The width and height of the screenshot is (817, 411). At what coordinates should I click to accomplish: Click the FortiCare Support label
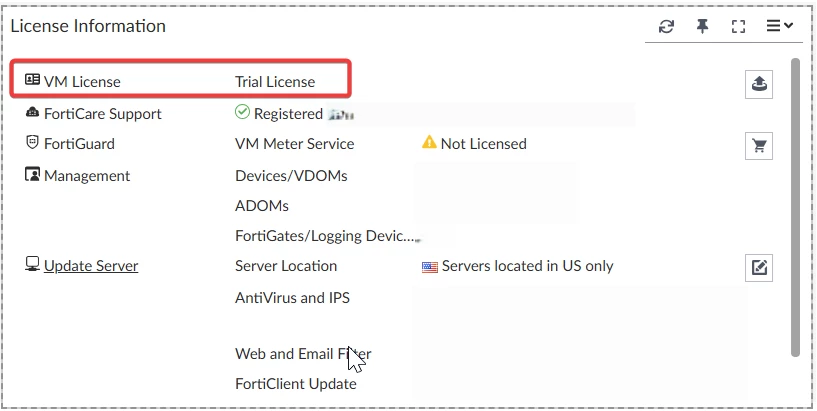(103, 114)
